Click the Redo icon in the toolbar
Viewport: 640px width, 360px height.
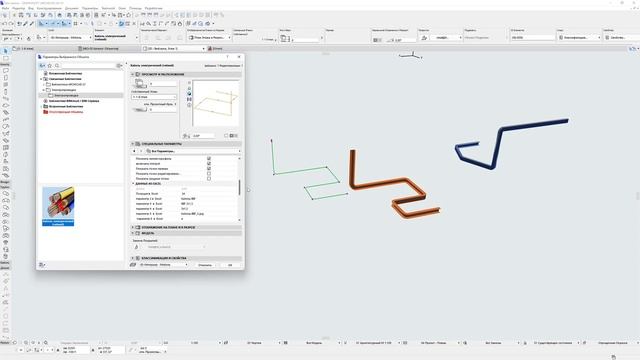(x=11, y=24)
